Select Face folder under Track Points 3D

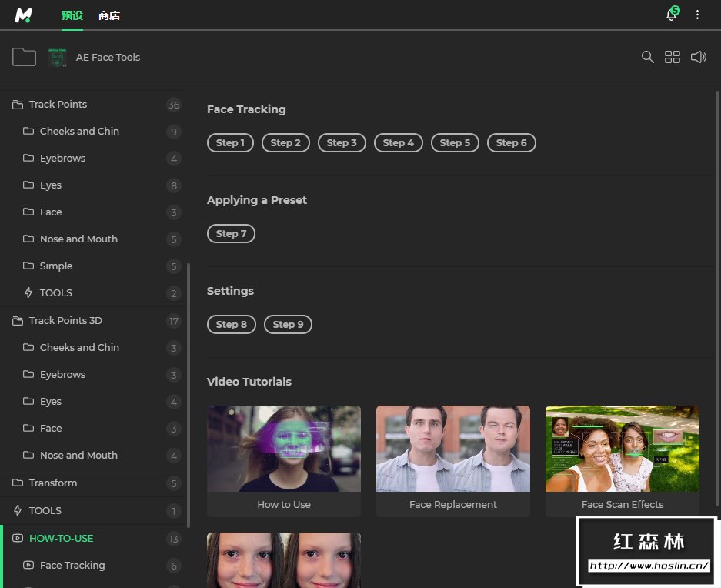pyautogui.click(x=93, y=429)
